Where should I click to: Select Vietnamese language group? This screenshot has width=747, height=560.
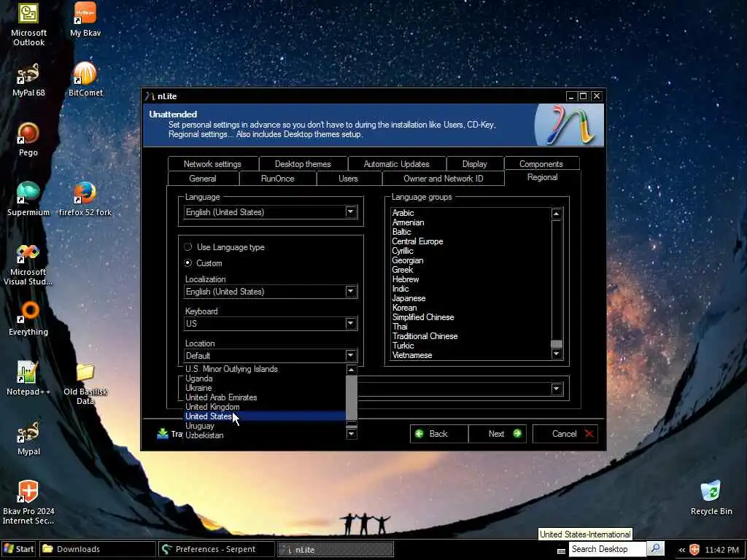[412, 355]
